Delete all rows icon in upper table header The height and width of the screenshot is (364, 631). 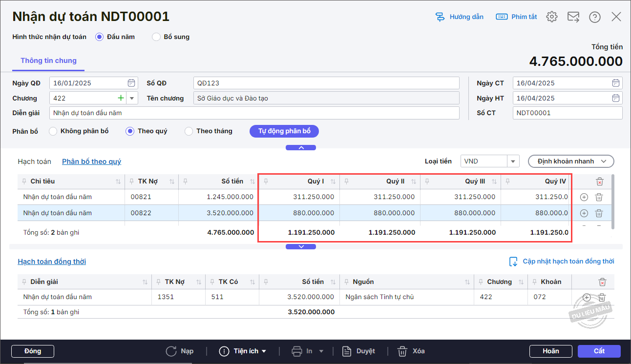(x=600, y=182)
